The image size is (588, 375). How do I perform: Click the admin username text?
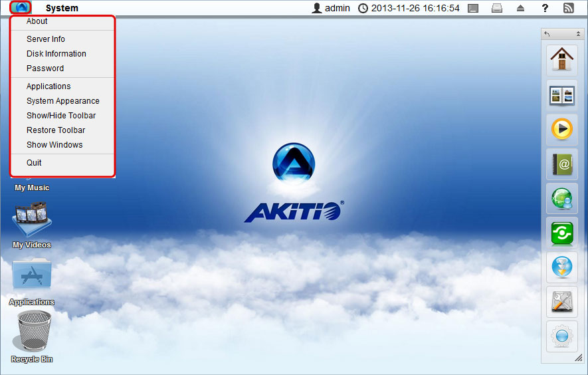[337, 8]
